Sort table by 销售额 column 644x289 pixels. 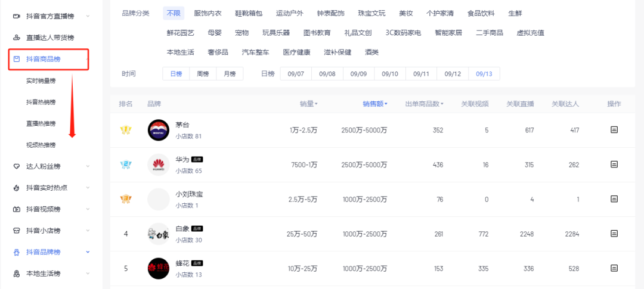[375, 104]
